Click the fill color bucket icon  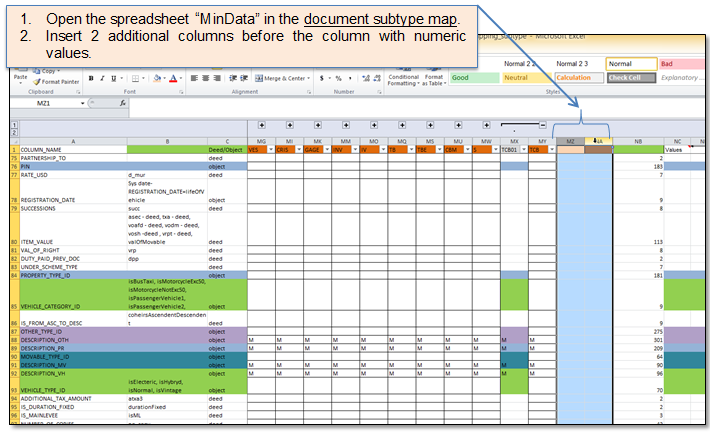pos(156,78)
